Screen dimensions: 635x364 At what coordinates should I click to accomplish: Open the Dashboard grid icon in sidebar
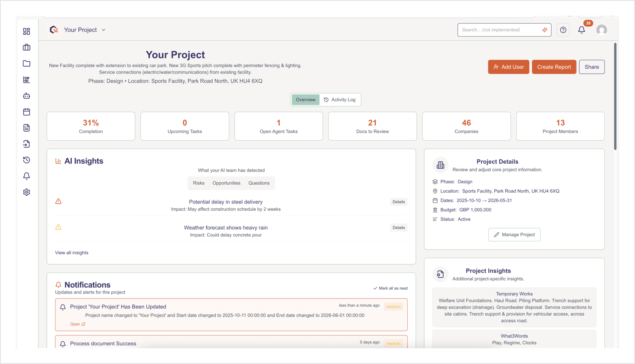26,32
